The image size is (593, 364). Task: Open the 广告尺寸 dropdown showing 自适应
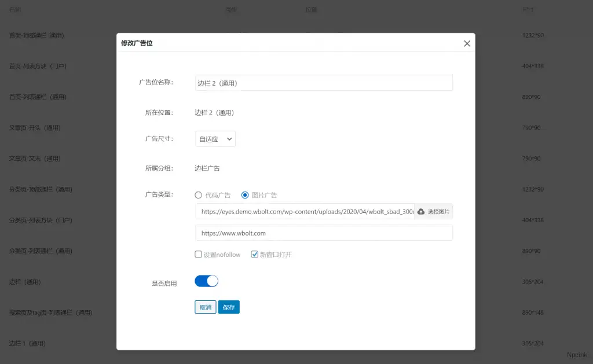click(215, 139)
